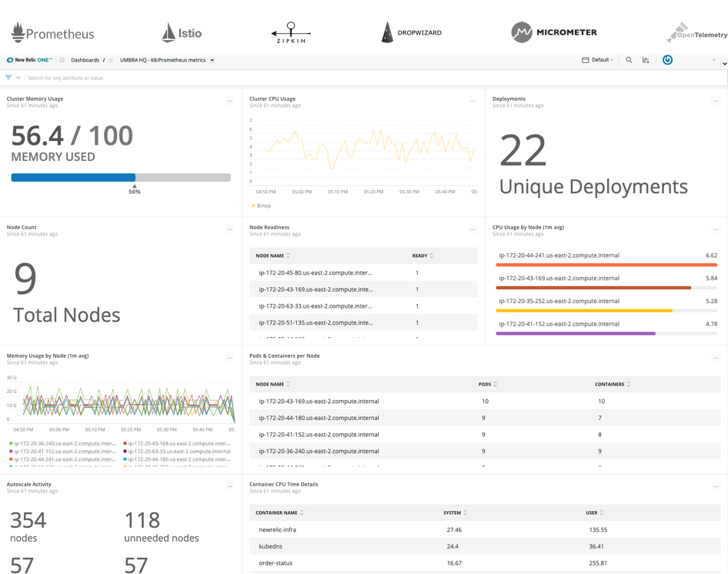
Task: Expand the filter chevron next to filter icon
Action: click(x=18, y=78)
